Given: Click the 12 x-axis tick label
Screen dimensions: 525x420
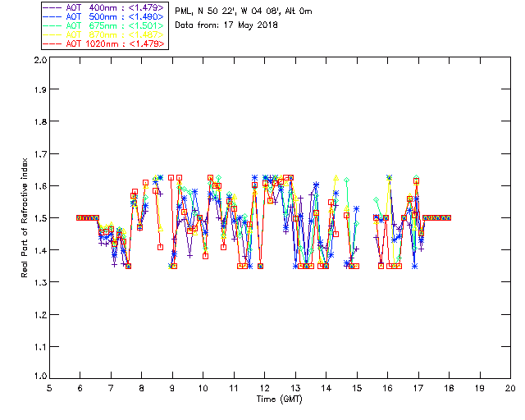Looking at the screenshot, I should (x=264, y=388).
